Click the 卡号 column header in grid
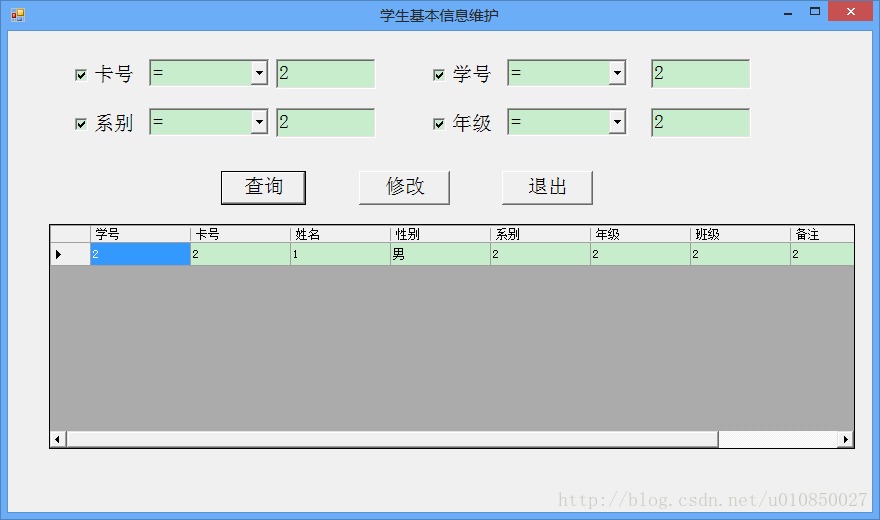This screenshot has width=880, height=520. point(240,234)
